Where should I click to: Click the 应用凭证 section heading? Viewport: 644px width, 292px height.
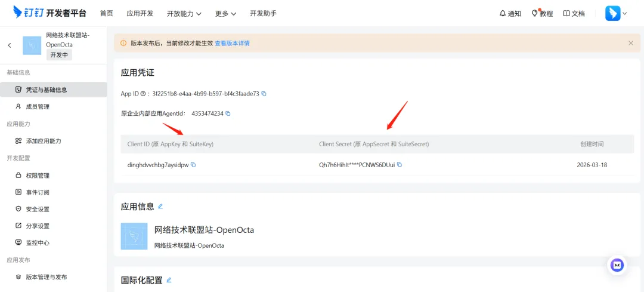[138, 73]
